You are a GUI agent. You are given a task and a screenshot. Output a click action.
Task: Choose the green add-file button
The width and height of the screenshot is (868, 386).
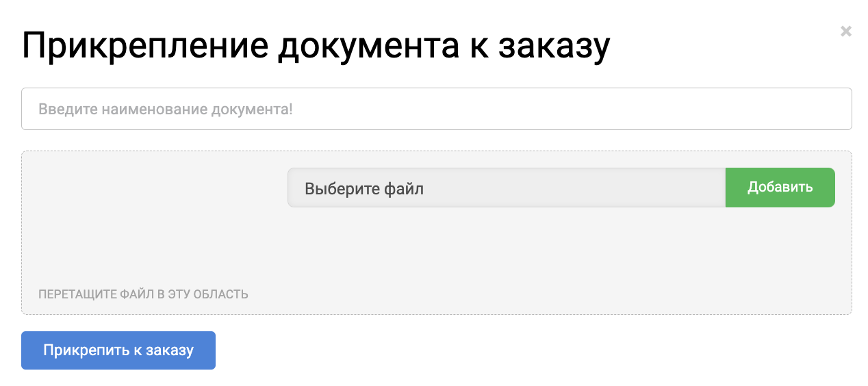pos(780,188)
